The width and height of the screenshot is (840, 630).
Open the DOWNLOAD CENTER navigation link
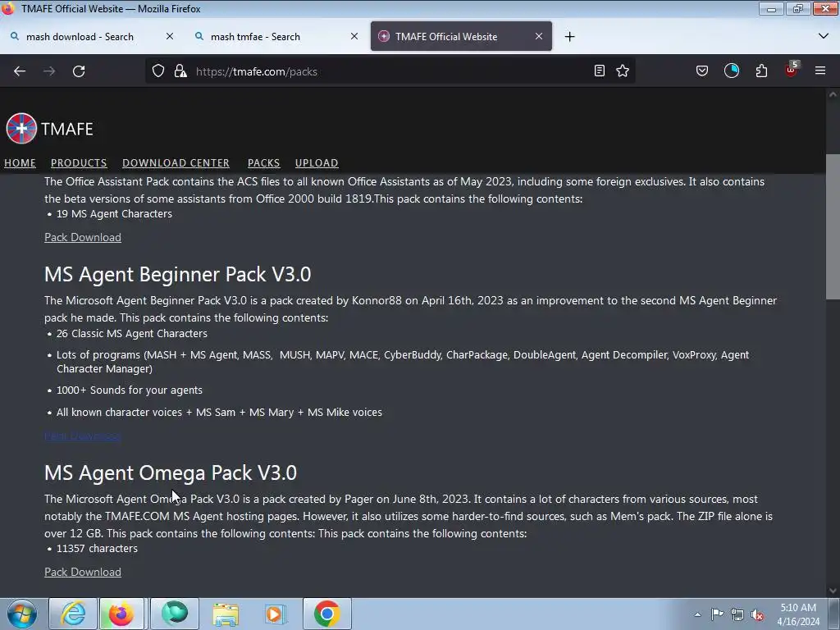click(x=176, y=163)
